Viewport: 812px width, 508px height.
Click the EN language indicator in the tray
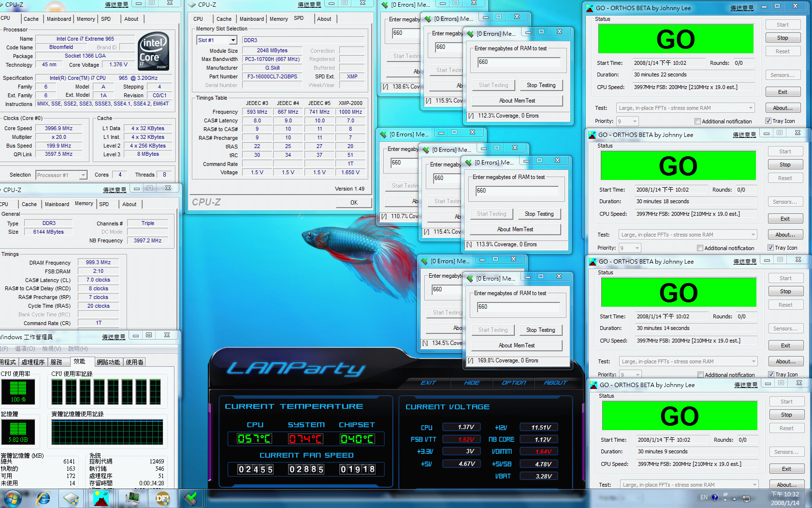[704, 497]
